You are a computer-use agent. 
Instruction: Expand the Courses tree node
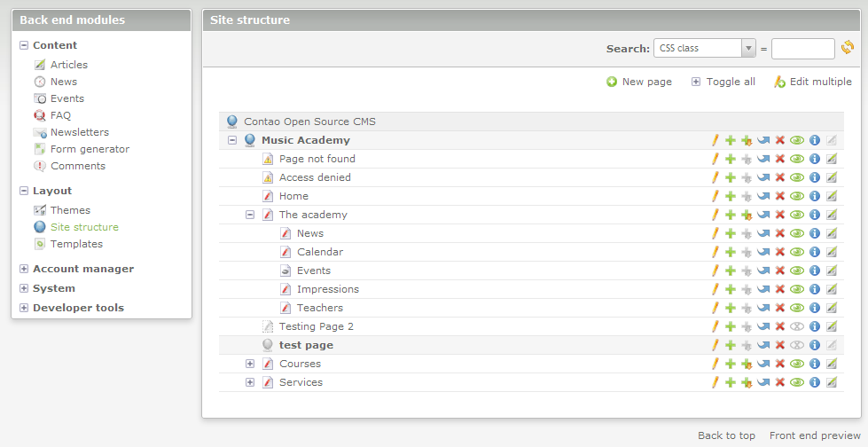(250, 364)
